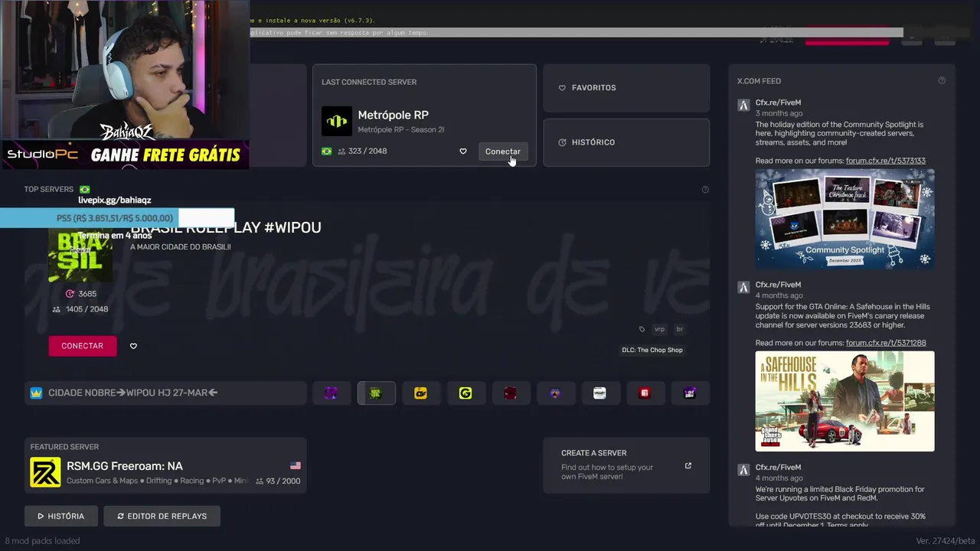Click red CONECTAR button for Brasil Roleplay
This screenshot has height=551, width=980.
83,346
